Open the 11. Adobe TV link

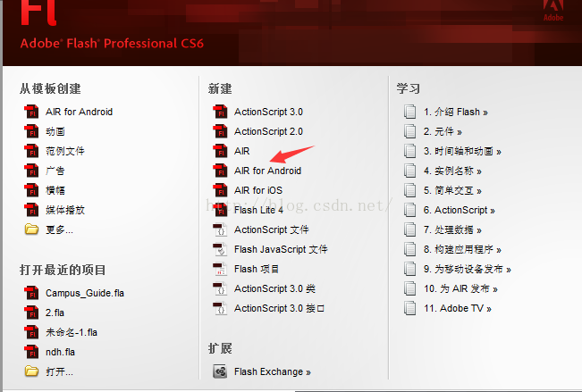pos(458,308)
